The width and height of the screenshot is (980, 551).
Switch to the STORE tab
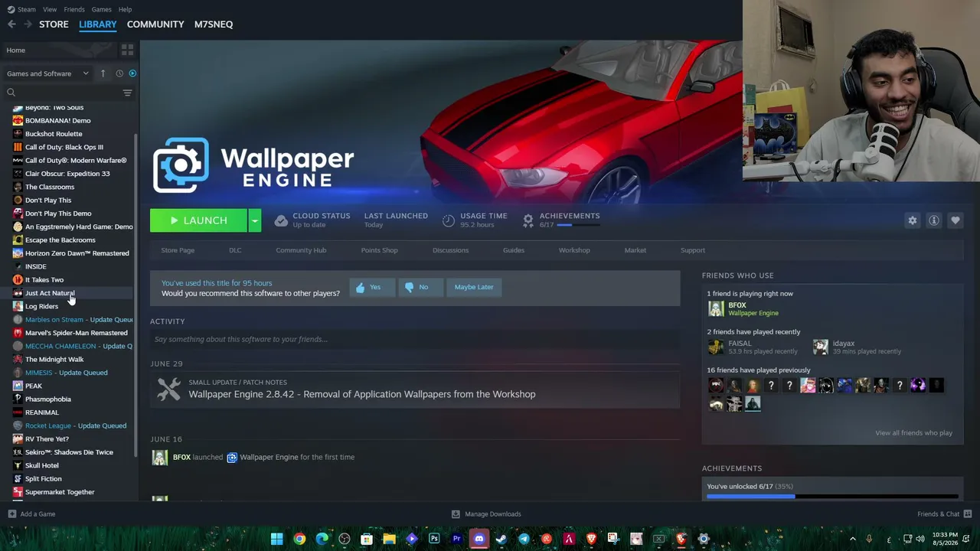click(54, 24)
